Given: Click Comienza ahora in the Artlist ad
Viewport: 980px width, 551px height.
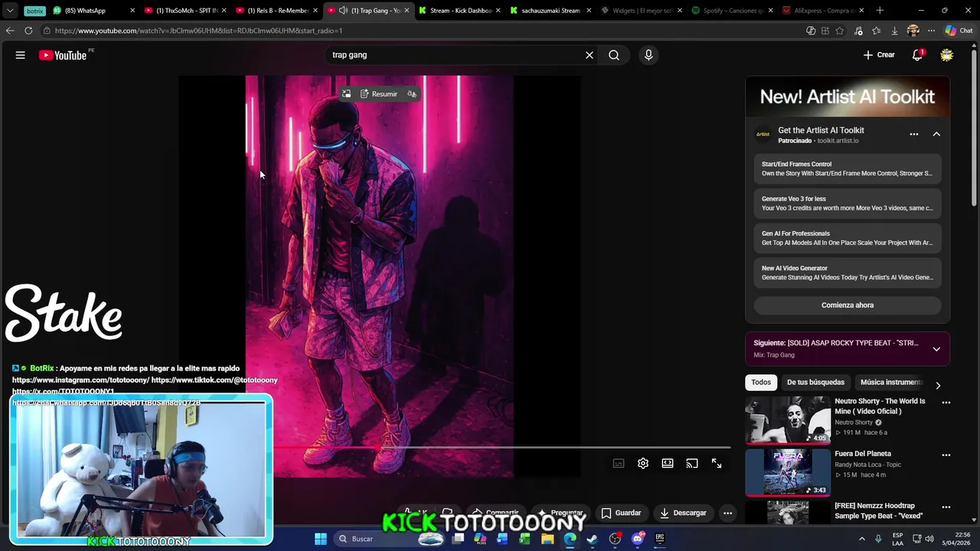Looking at the screenshot, I should coord(848,305).
